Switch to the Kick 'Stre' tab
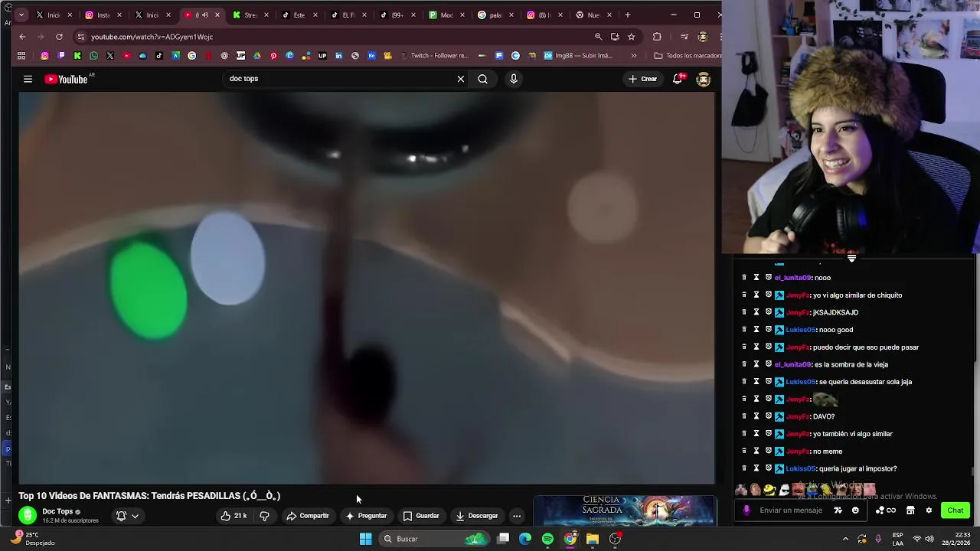980x551 pixels. tap(251, 15)
